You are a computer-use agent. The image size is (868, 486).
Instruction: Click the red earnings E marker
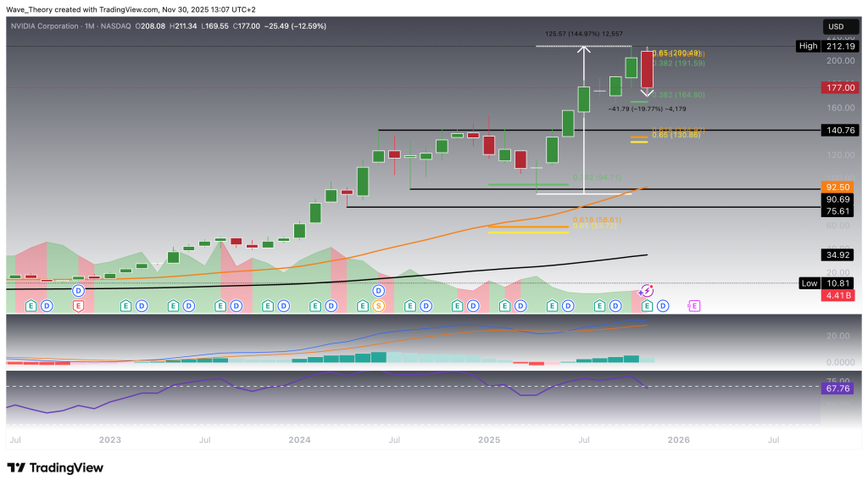(78, 304)
